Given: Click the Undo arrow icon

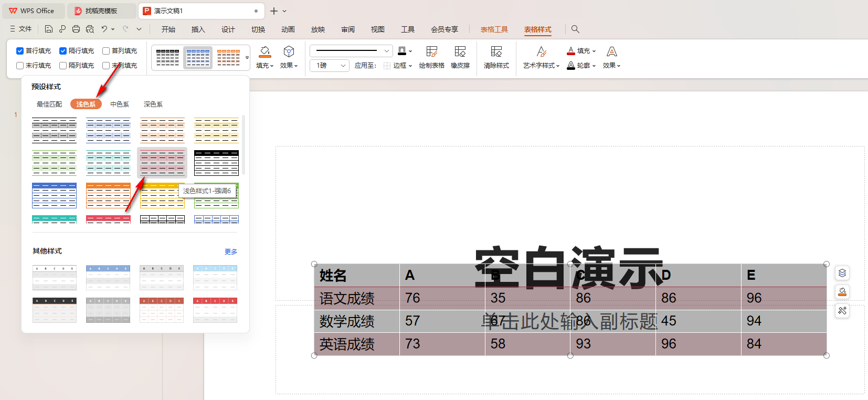Looking at the screenshot, I should click(x=104, y=29).
